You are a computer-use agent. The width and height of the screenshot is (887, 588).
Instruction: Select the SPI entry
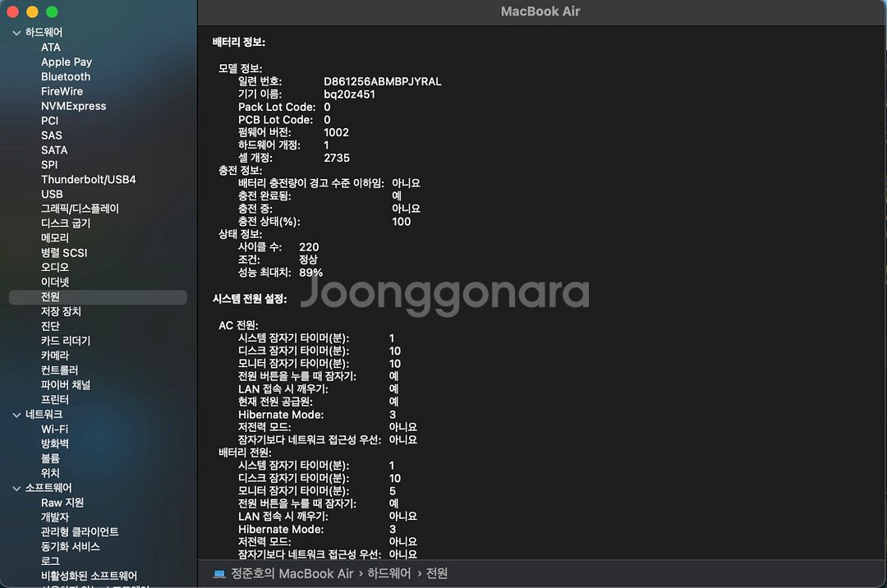pos(49,165)
